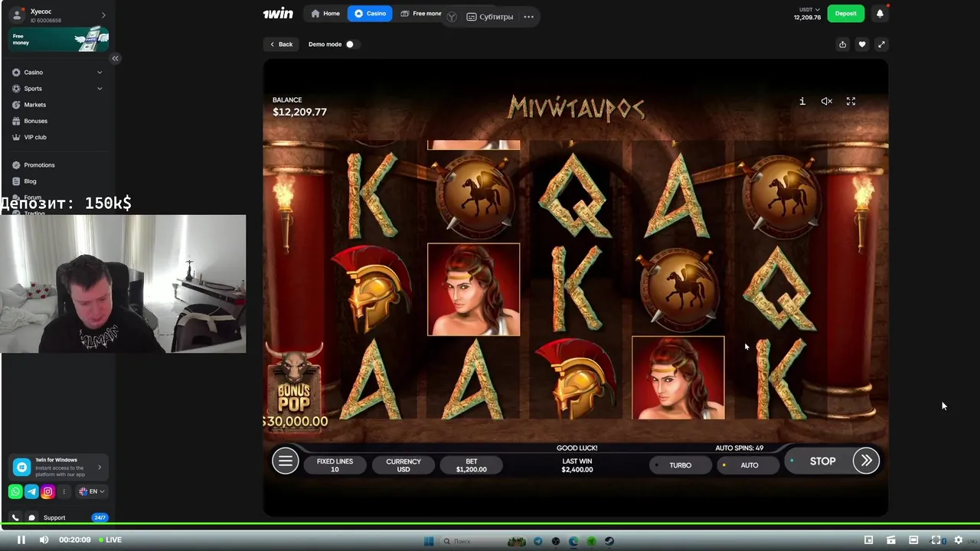Open the EN language dropdown
This screenshot has width=980, height=551.
[93, 491]
